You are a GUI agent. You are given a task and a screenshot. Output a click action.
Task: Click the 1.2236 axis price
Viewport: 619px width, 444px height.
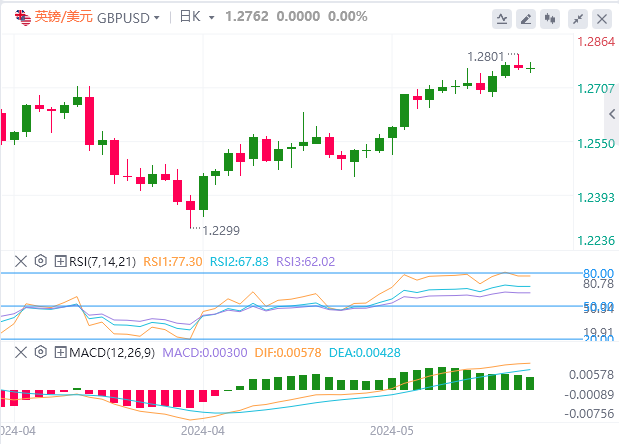(596, 240)
